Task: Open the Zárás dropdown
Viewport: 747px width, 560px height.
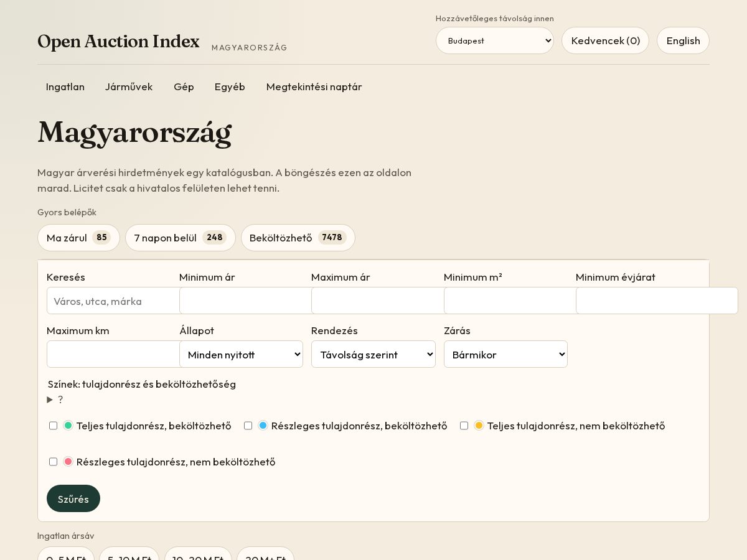Action: tap(505, 354)
